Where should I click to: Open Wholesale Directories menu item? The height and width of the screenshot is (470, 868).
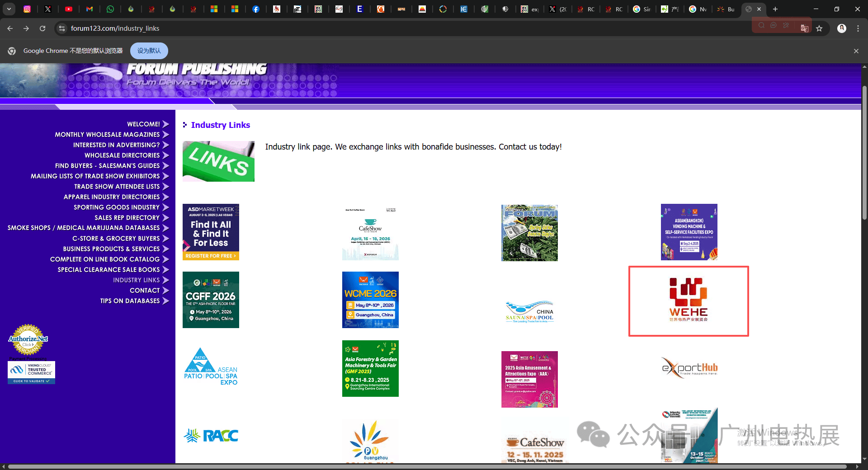coord(122,155)
